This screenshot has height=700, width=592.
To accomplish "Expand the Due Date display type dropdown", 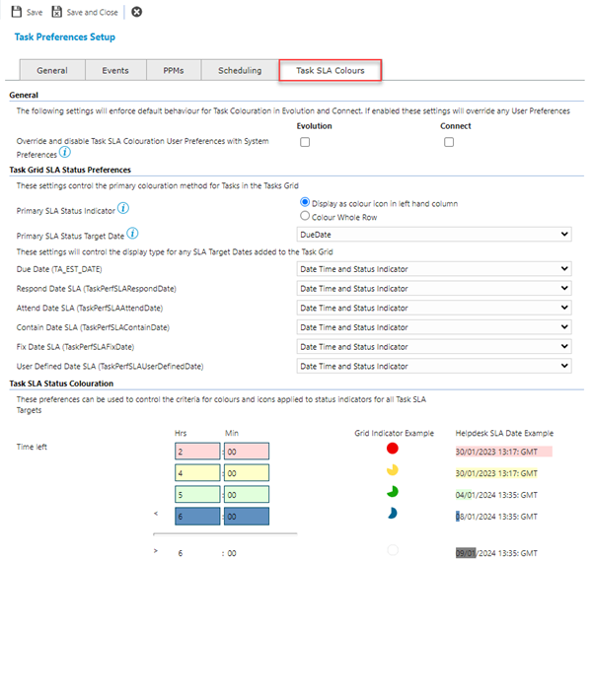I will tap(434, 268).
